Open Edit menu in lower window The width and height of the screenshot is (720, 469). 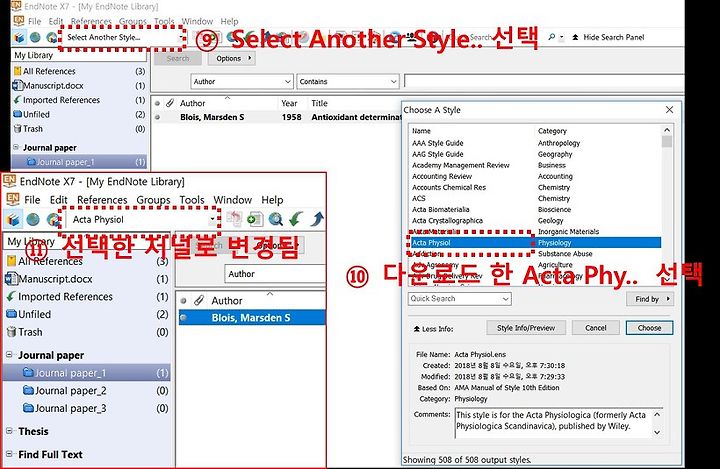(59, 200)
